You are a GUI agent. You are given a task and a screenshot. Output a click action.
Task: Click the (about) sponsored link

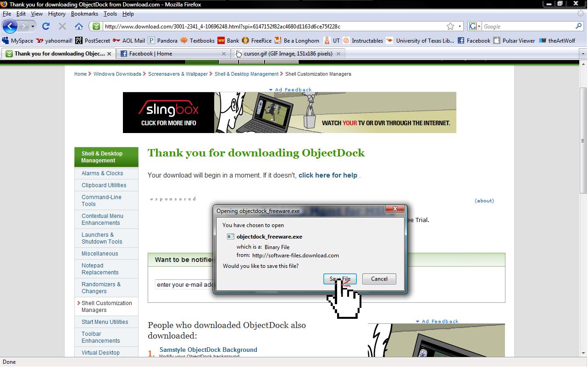coord(484,200)
